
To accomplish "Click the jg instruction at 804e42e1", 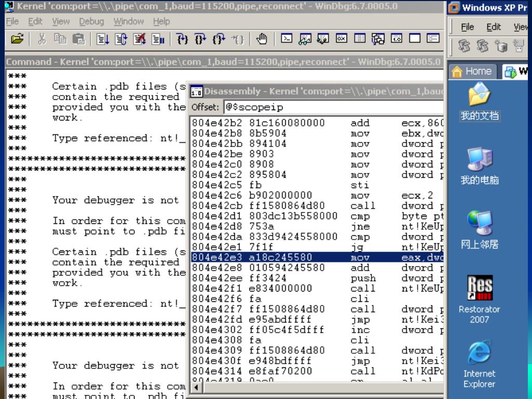I will pyautogui.click(x=317, y=247).
